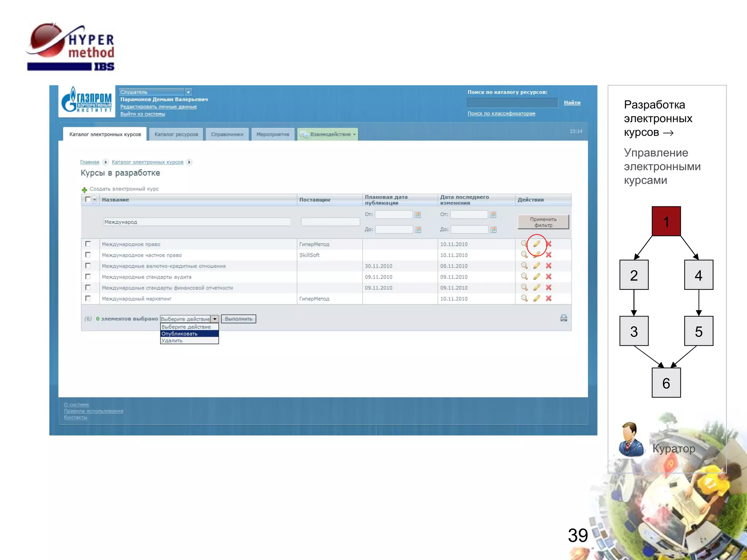Open calendar for last change До field
The width and height of the screenshot is (747, 560).
(x=493, y=230)
